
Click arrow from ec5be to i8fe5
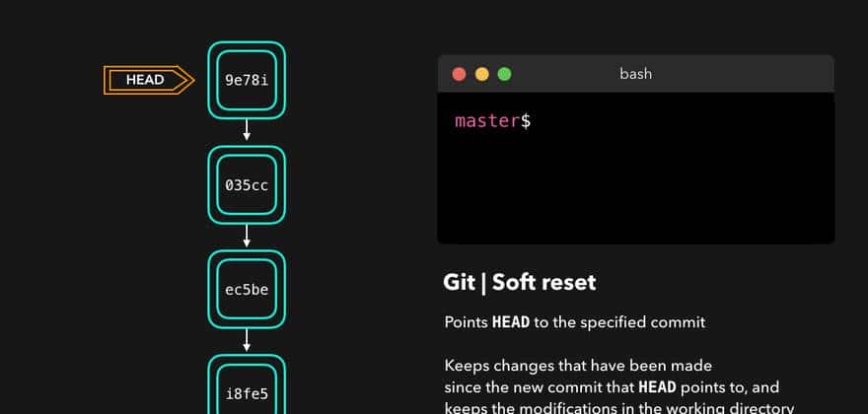tap(247, 340)
